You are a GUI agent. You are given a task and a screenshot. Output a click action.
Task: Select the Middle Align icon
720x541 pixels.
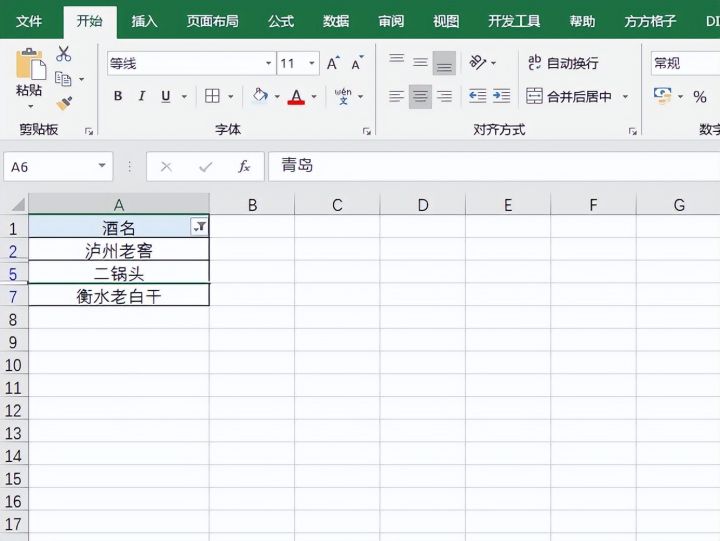(x=420, y=62)
